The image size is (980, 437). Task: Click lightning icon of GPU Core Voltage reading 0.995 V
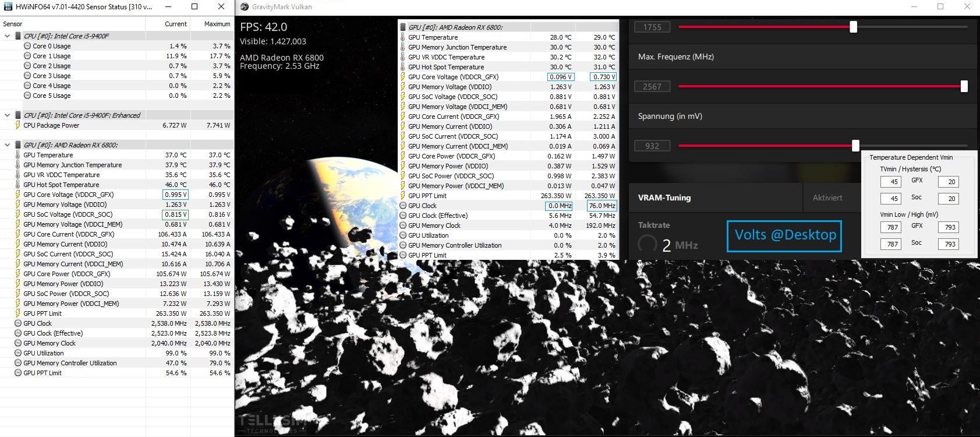pyautogui.click(x=18, y=195)
